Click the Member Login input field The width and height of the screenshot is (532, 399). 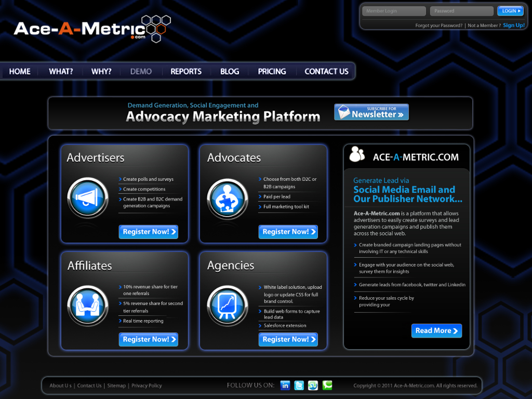[394, 11]
